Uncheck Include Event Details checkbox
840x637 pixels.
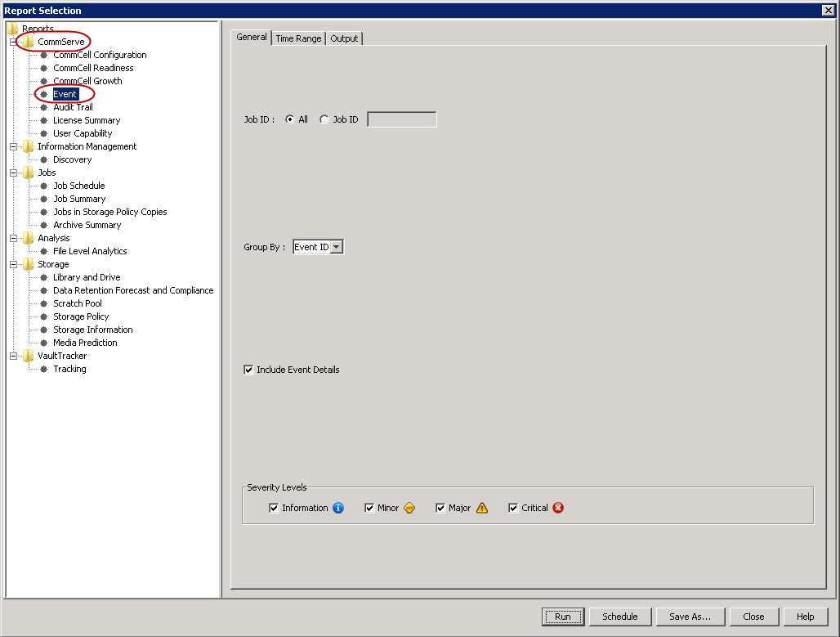point(248,370)
